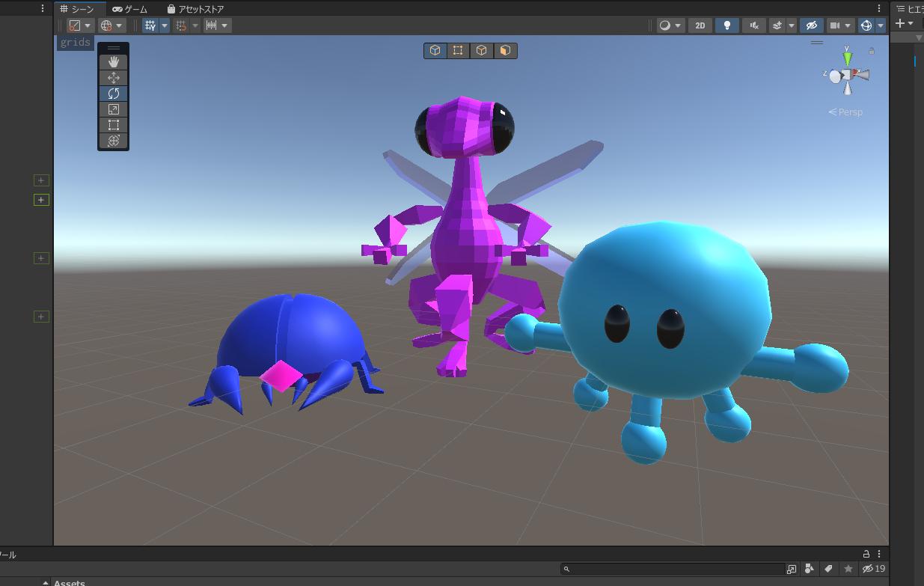
Task: Open the アセットストア tab
Action: tap(195, 9)
